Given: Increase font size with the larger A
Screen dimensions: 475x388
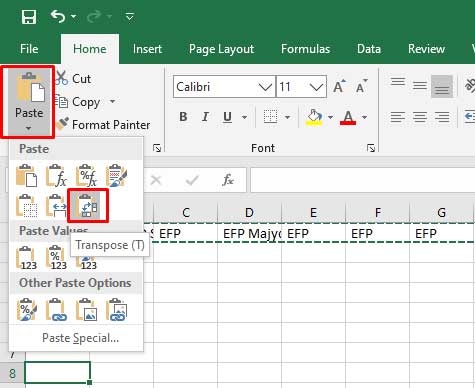Looking at the screenshot, I should [x=339, y=87].
